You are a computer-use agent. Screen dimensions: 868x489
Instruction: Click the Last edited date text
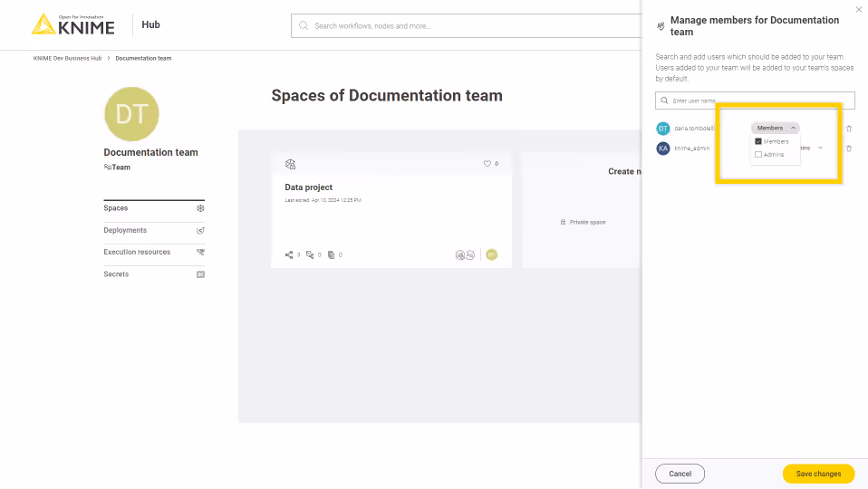click(x=323, y=200)
